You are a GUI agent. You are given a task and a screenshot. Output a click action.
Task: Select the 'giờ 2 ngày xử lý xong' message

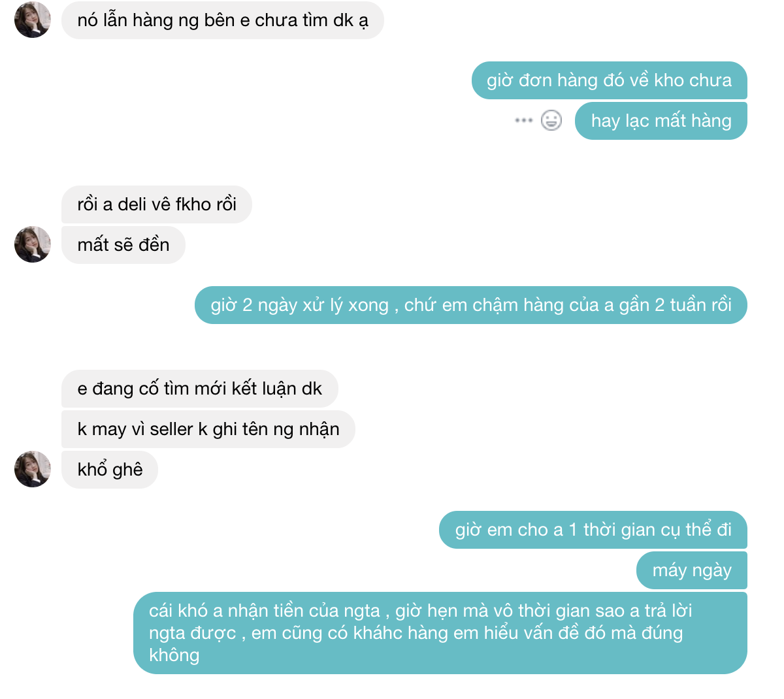[471, 305]
